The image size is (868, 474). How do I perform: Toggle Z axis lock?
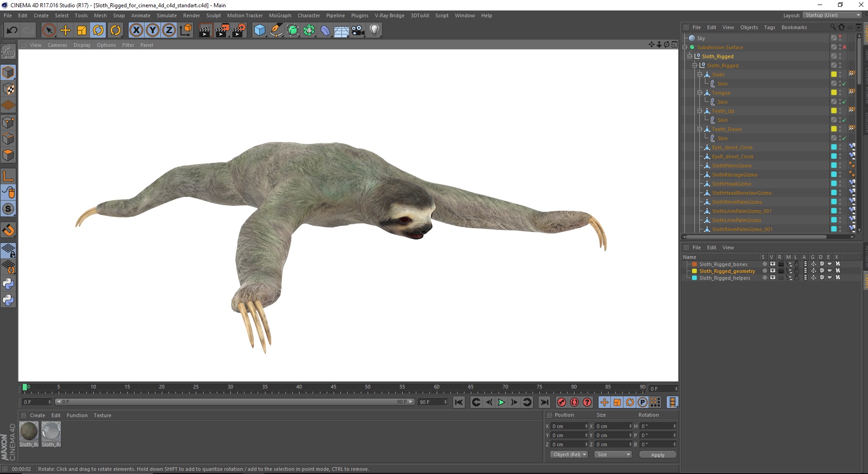[169, 30]
